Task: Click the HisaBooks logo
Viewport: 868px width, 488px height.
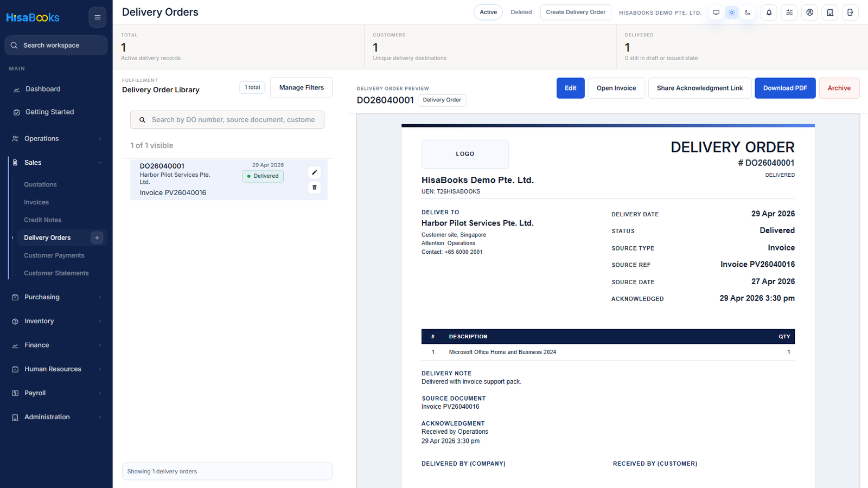Action: [33, 17]
